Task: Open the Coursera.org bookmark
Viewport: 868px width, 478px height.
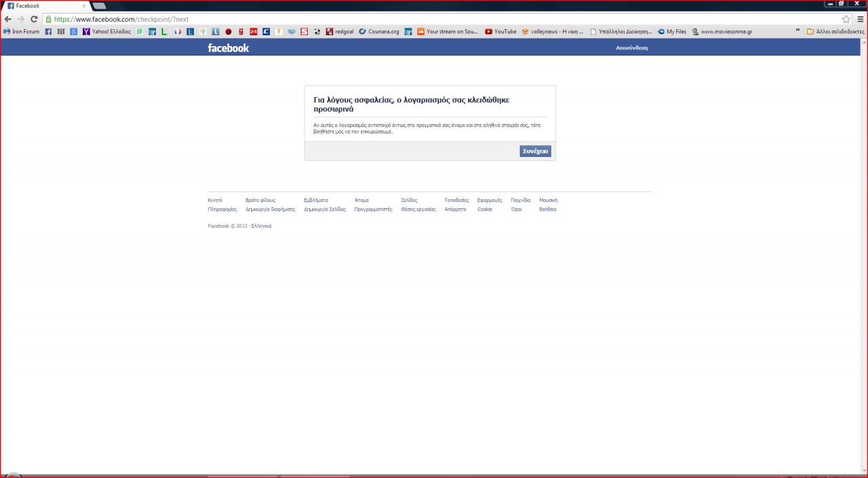Action: coord(379,31)
